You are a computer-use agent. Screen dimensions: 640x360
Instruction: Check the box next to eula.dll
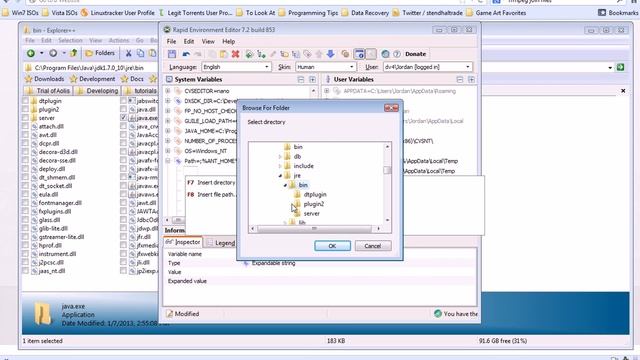26,194
